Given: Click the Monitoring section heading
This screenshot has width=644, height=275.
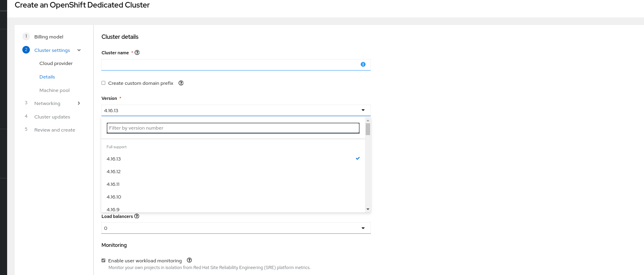Looking at the screenshot, I should click(114, 245).
